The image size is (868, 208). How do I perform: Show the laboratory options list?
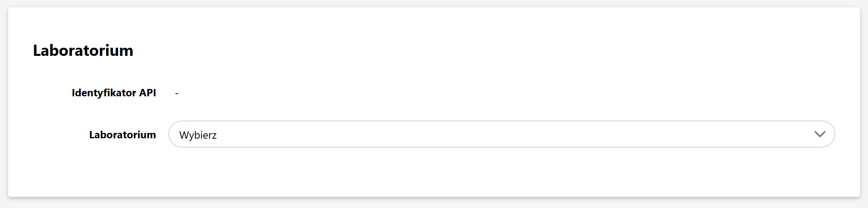pos(501,134)
